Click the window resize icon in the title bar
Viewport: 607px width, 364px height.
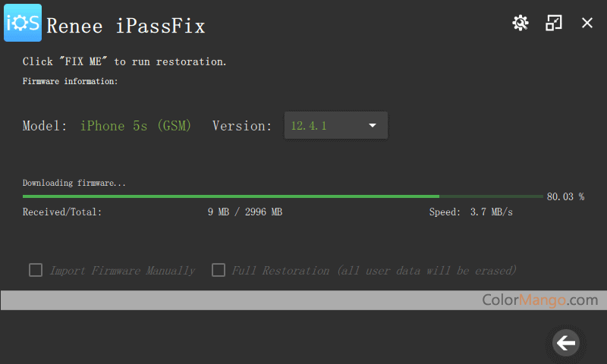[x=554, y=23]
